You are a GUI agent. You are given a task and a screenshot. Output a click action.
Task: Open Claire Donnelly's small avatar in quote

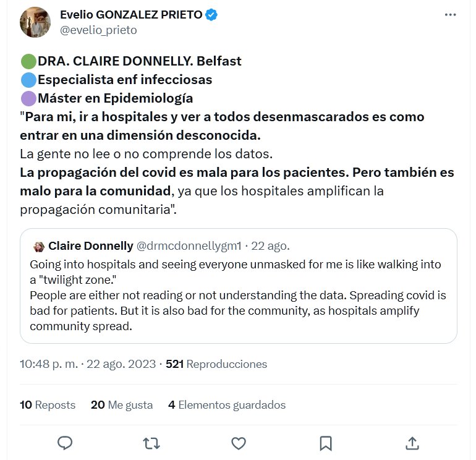click(38, 246)
